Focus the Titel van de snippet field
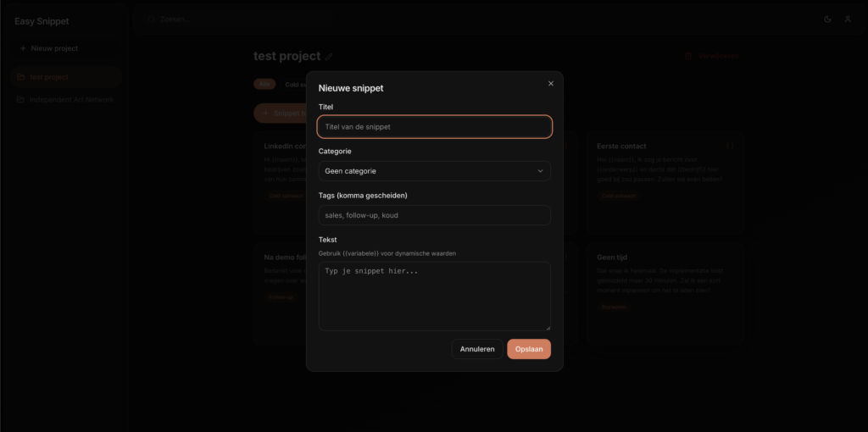This screenshot has height=432, width=868. point(434,127)
